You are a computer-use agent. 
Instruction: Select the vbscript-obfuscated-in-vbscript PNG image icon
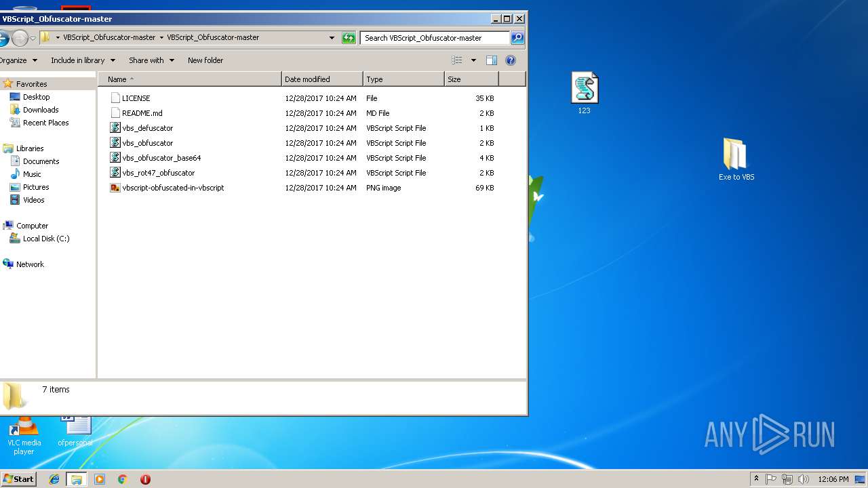(x=115, y=188)
